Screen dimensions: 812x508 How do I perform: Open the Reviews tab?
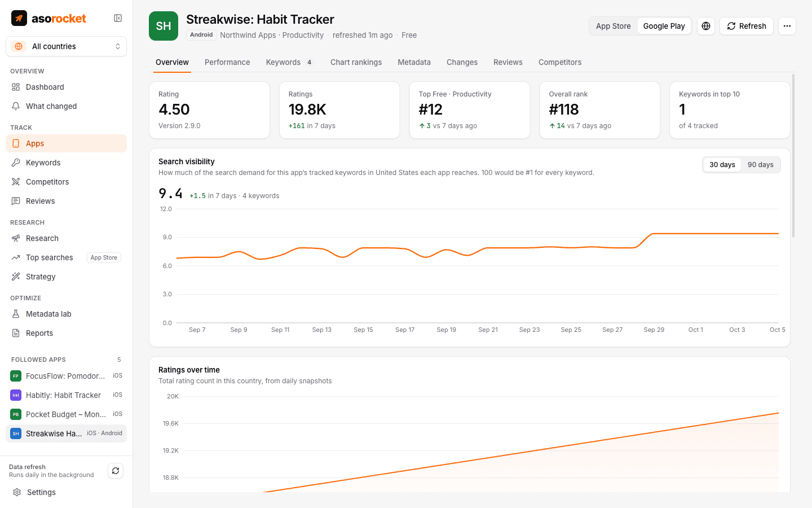pyautogui.click(x=507, y=62)
